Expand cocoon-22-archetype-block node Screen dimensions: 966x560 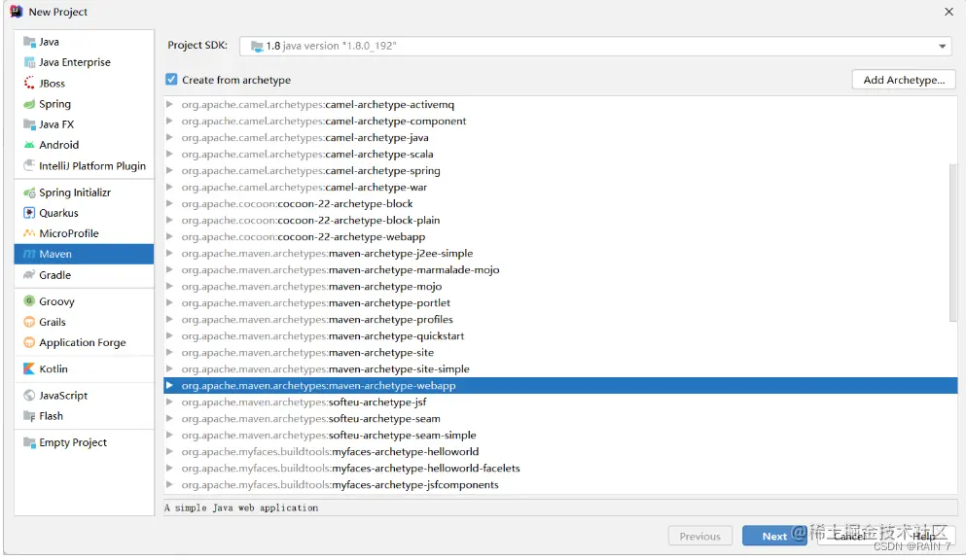coord(169,204)
